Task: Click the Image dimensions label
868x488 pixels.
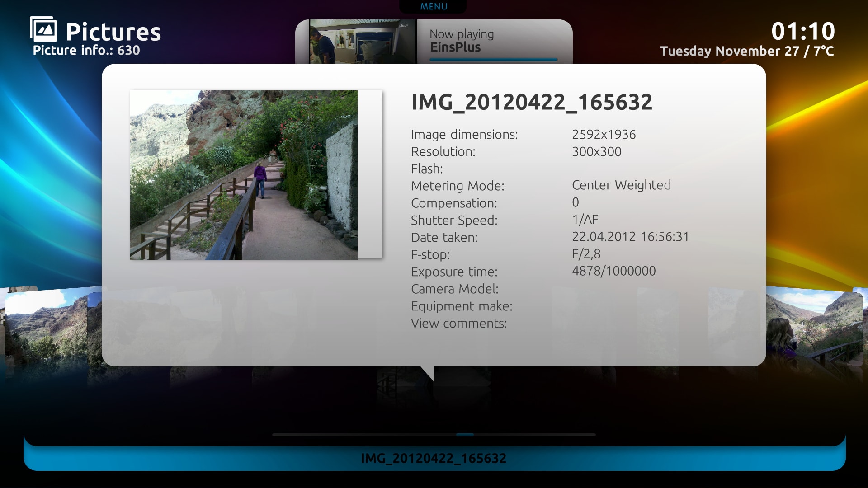Action: pos(464,135)
